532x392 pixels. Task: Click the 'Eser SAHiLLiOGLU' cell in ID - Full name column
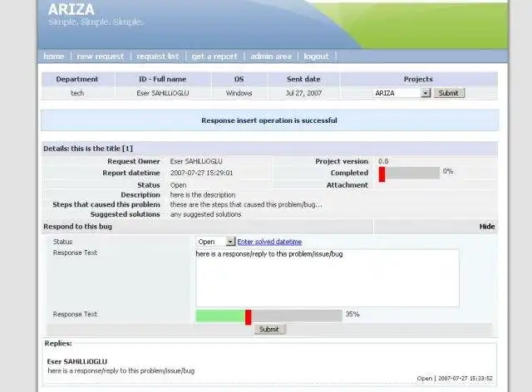pyautogui.click(x=163, y=93)
